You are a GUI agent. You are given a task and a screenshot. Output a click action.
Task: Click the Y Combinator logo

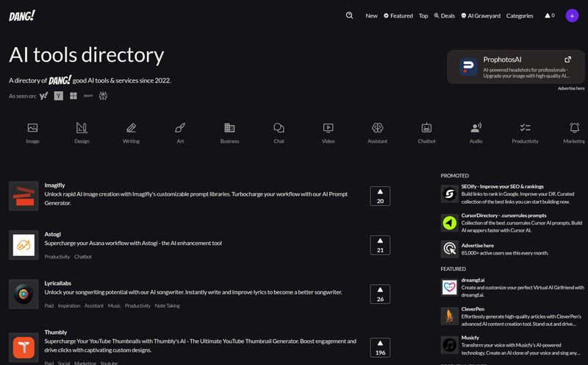[x=59, y=96]
